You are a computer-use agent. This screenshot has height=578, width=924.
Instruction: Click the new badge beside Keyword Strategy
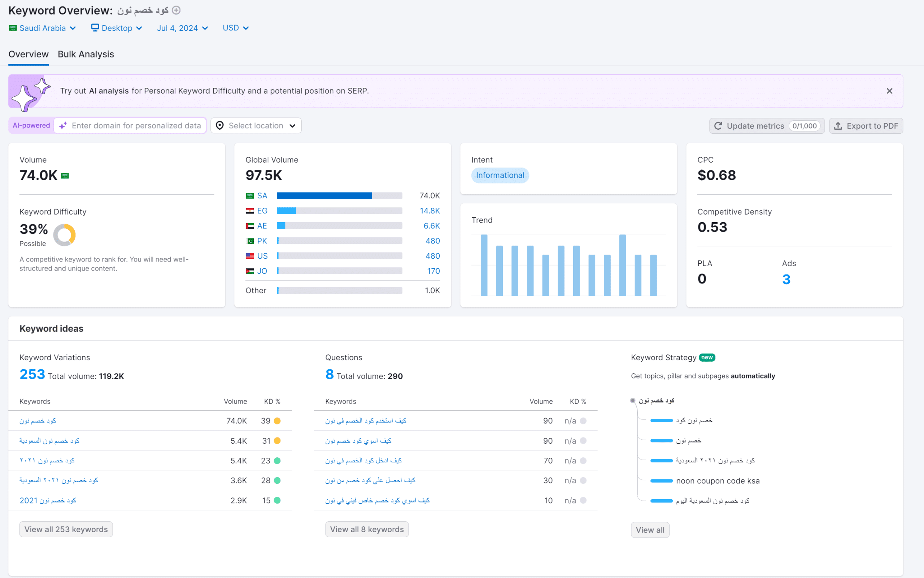click(x=707, y=357)
